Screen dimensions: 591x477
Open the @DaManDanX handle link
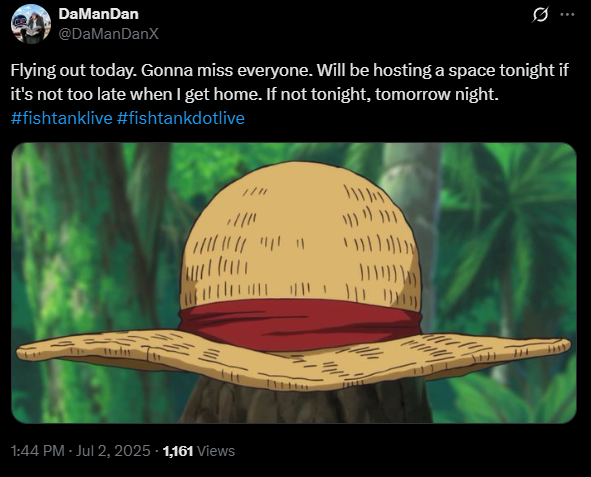[109, 34]
